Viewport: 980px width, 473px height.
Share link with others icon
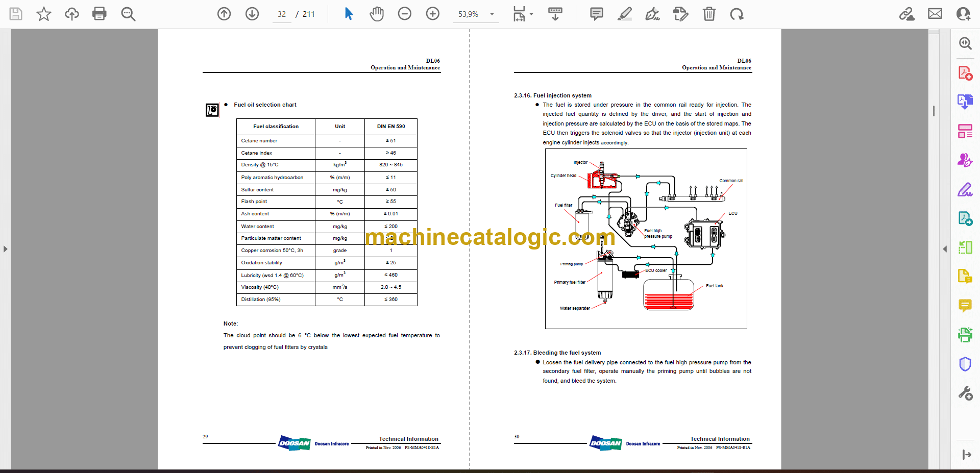907,14
